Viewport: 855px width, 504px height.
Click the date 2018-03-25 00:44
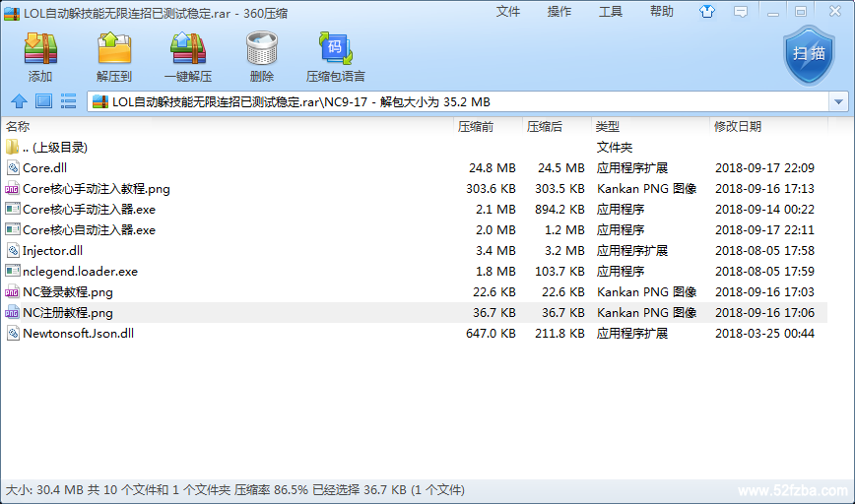coord(764,334)
